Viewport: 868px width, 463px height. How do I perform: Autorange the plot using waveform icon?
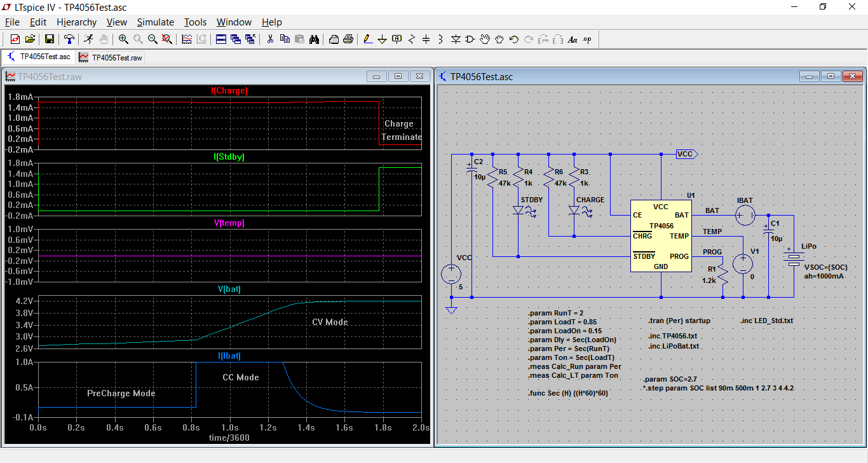(187, 39)
